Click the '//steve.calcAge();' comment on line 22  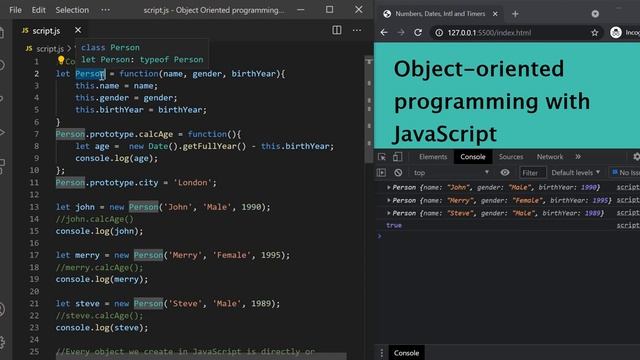tap(100, 316)
